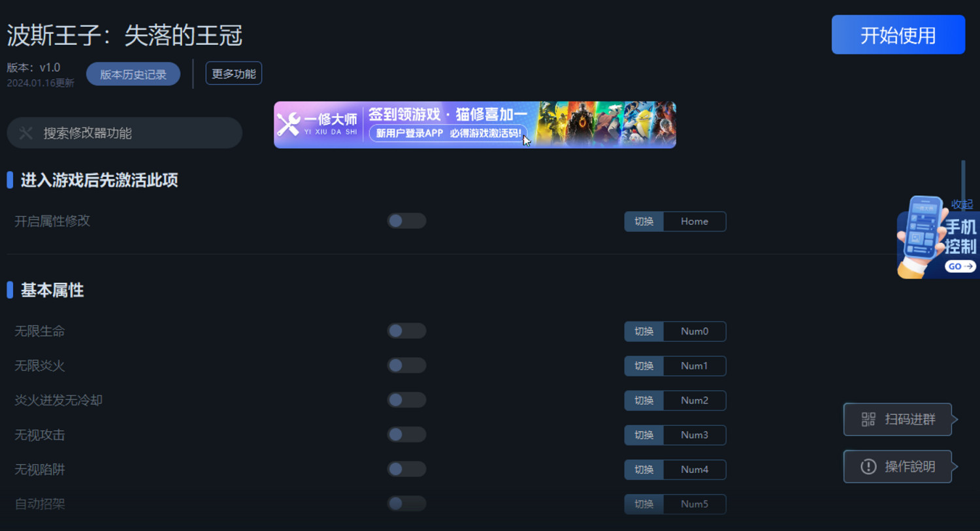Viewport: 980px width, 531px height.
Task: Open 版本历史记录 tab
Action: click(x=133, y=74)
